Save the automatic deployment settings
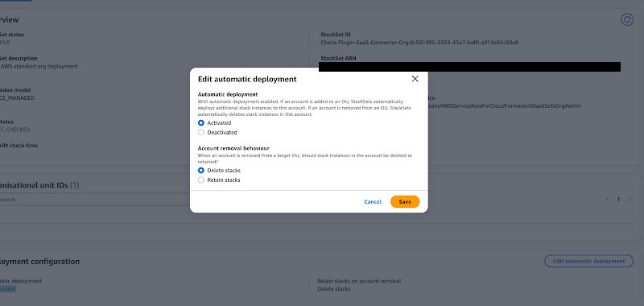This screenshot has height=306, width=644. tap(405, 201)
